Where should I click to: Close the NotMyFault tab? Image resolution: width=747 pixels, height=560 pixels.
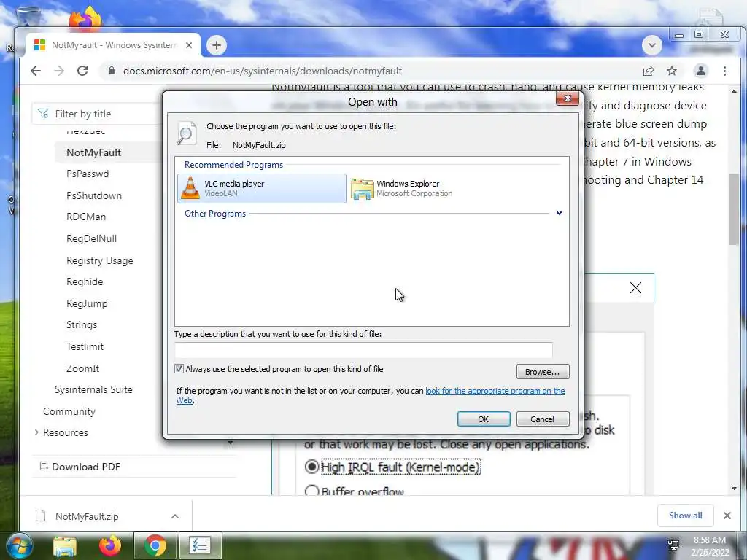click(189, 45)
